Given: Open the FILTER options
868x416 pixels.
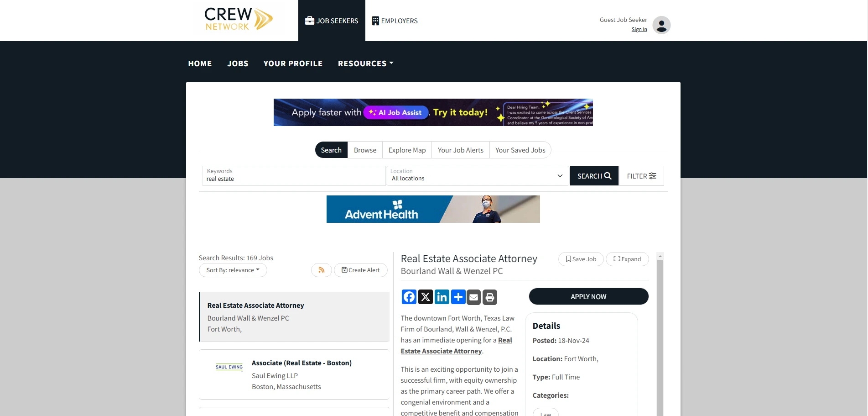Looking at the screenshot, I should coord(641,176).
